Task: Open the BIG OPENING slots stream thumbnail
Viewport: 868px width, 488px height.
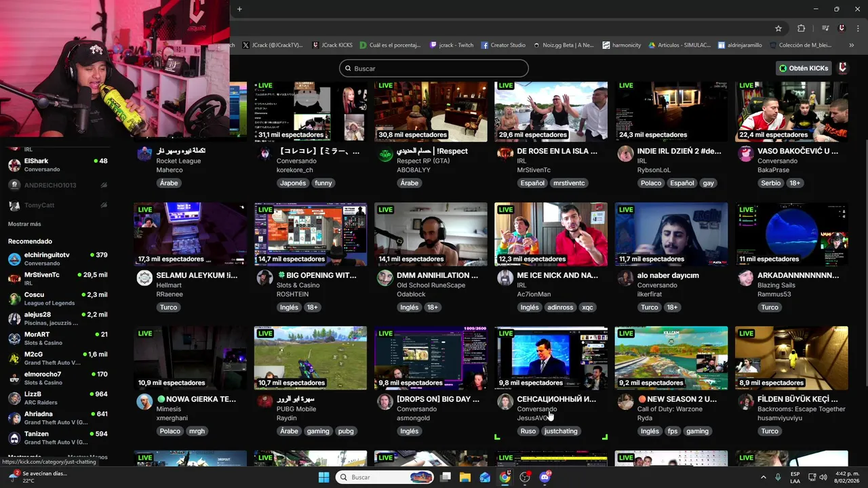Action: coord(311,234)
